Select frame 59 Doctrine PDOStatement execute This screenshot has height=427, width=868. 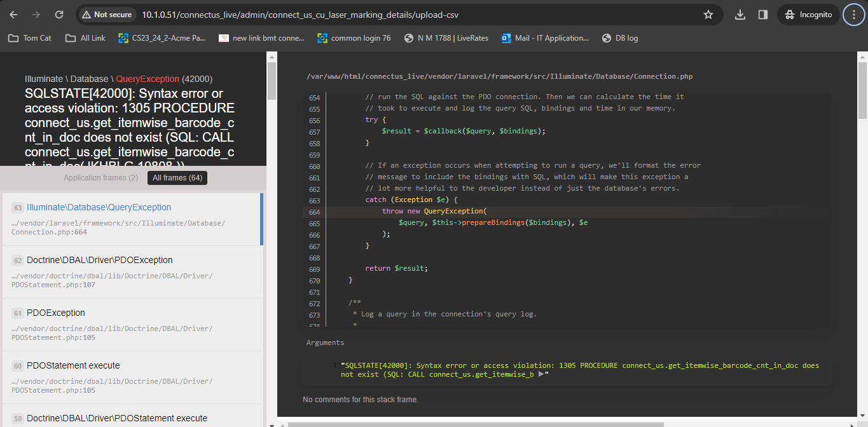pyautogui.click(x=132, y=416)
